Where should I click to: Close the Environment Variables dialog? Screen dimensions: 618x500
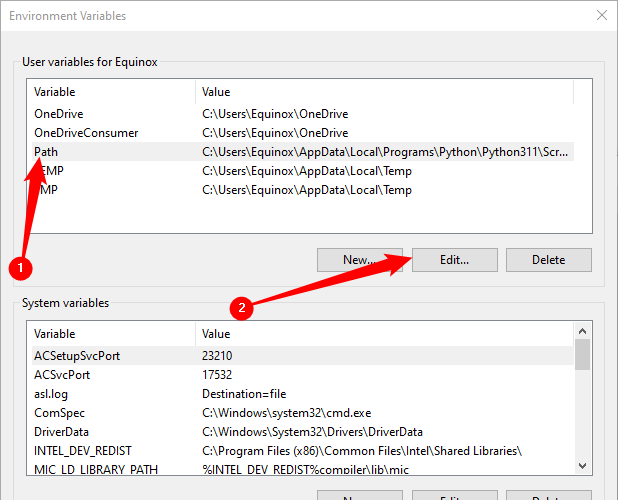click(601, 16)
